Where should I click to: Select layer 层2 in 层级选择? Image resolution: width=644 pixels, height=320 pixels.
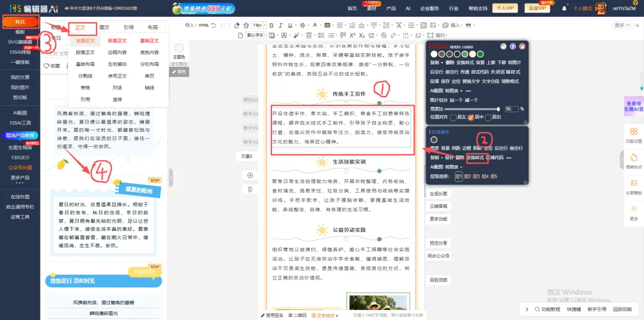(x=468, y=177)
